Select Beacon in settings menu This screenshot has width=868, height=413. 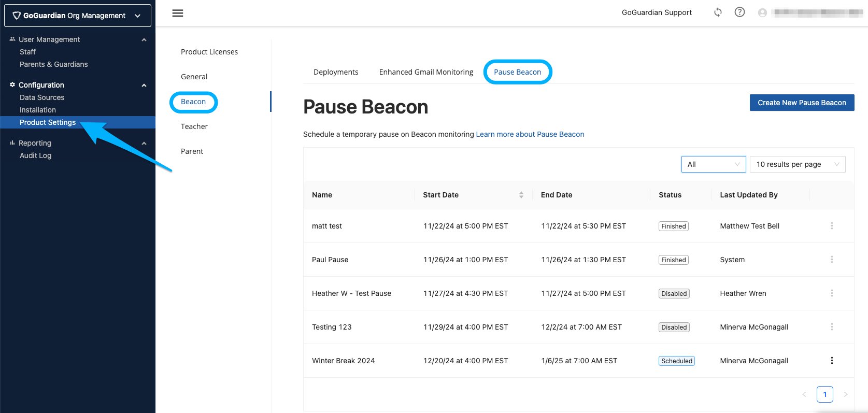pos(193,102)
